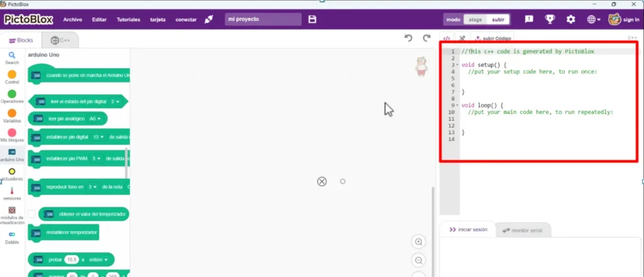The width and height of the screenshot is (644, 277).
Task: Expand the entero dropdown in probar block
Action: [x=101, y=259]
